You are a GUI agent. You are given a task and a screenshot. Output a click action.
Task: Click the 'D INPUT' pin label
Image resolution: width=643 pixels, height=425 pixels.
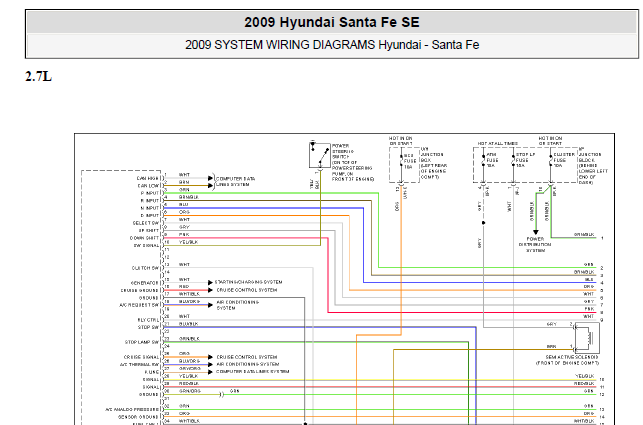tap(150, 215)
